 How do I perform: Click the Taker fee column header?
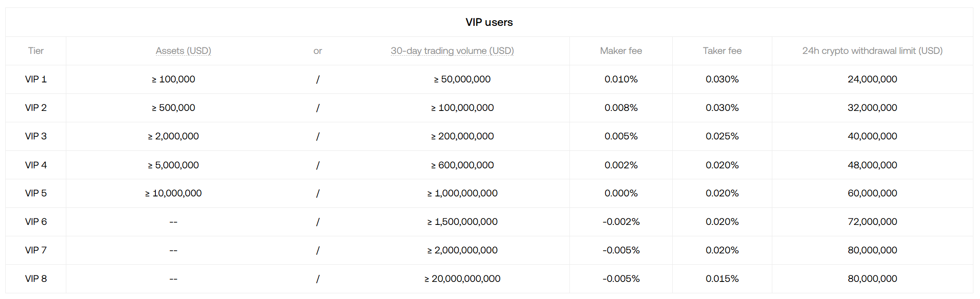(722, 51)
